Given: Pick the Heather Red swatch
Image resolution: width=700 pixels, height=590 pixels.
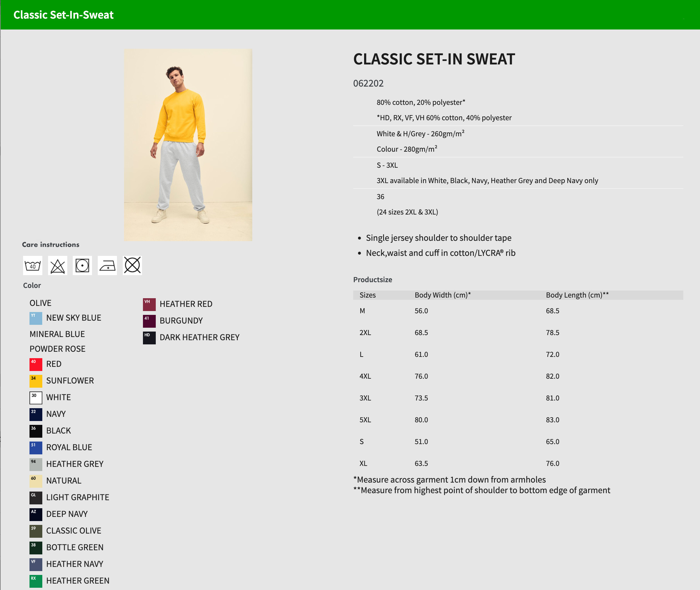Looking at the screenshot, I should 149,304.
